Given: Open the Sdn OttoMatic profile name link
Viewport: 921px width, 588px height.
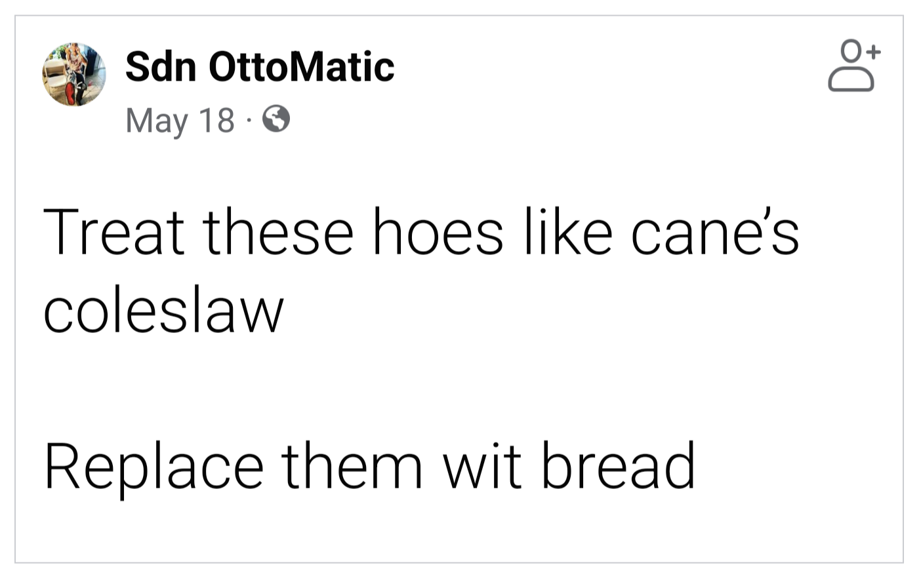Looking at the screenshot, I should point(259,67).
